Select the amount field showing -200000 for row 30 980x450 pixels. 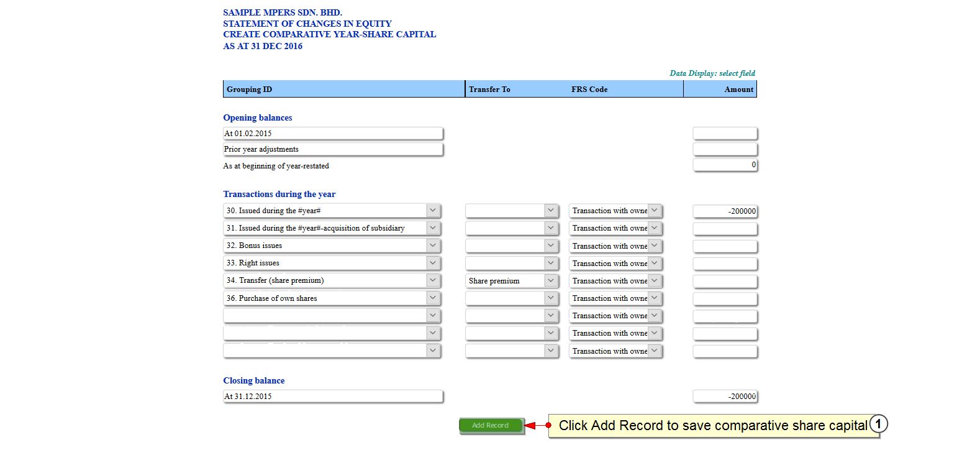click(x=725, y=211)
